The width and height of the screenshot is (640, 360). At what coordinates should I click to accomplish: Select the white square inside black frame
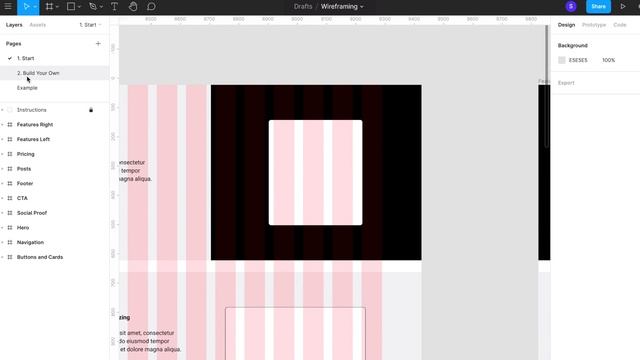tap(316, 172)
